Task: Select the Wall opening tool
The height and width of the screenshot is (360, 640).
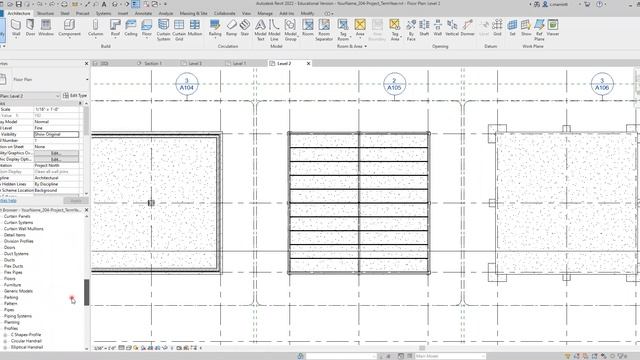Action: pyautogui.click(x=438, y=28)
